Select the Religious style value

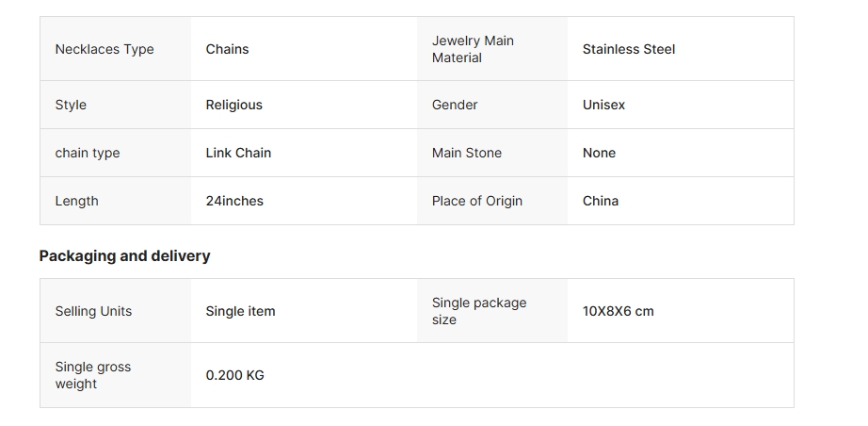233,105
